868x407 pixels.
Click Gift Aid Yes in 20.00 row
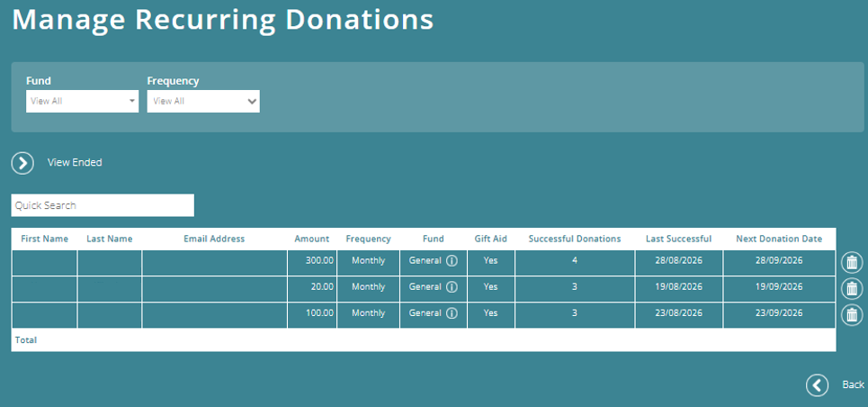[490, 286]
